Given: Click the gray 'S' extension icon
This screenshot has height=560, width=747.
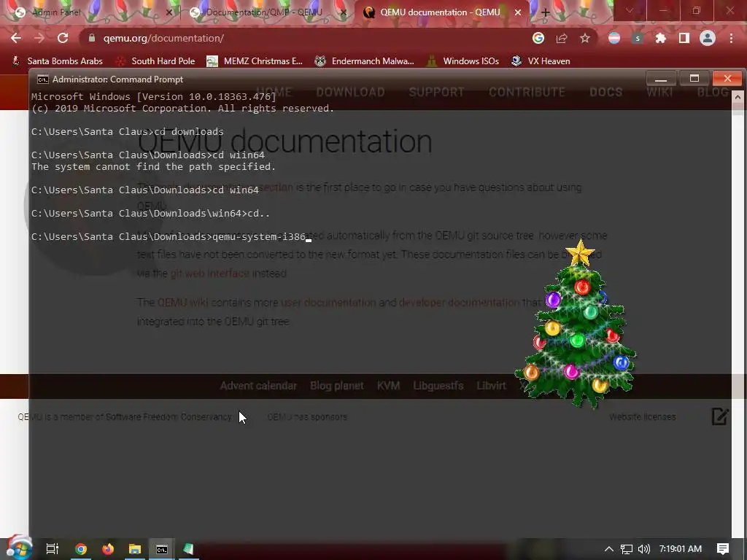Looking at the screenshot, I should [638, 38].
